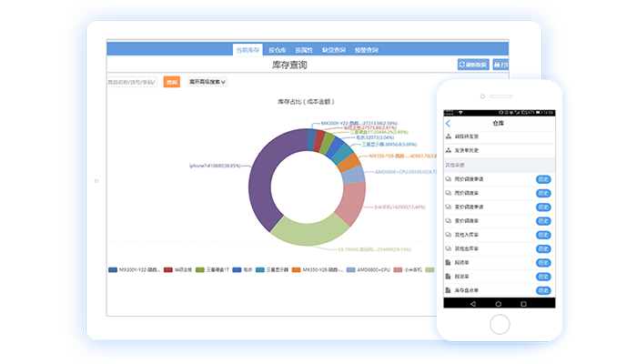The height and width of the screenshot is (364, 637).
Task: Tap the 发货单历史 hierarchy icon
Action: (449, 151)
